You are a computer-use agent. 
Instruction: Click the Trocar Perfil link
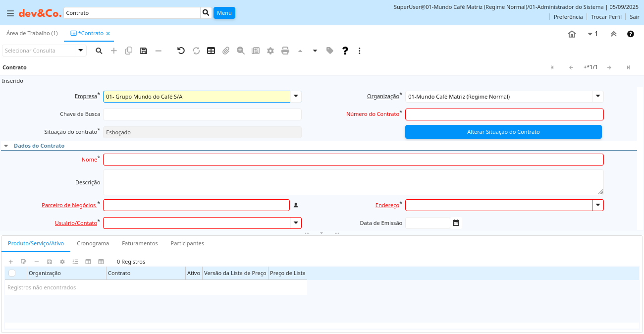[x=606, y=17]
